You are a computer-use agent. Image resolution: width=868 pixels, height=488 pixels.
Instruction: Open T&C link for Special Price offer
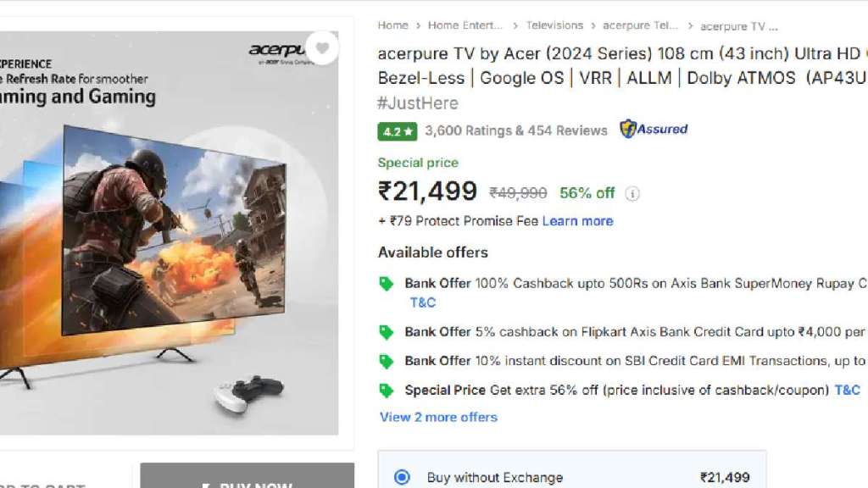coord(847,390)
